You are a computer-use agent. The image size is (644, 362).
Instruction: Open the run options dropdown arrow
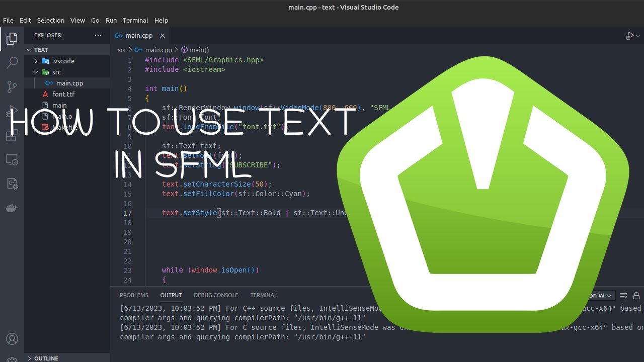(638, 36)
